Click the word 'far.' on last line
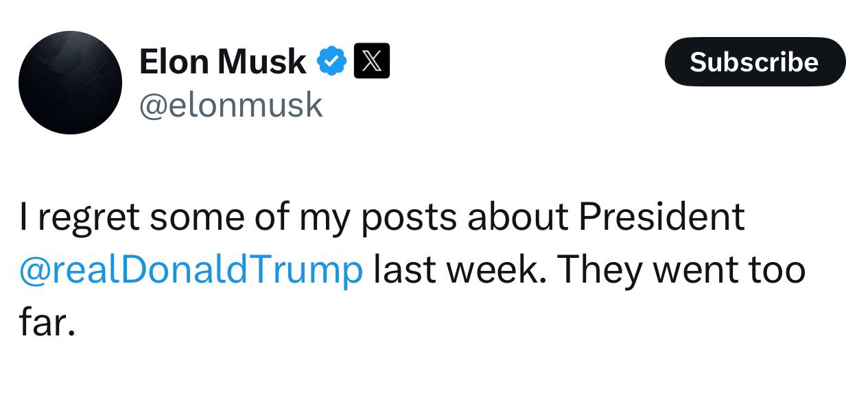 (46, 322)
